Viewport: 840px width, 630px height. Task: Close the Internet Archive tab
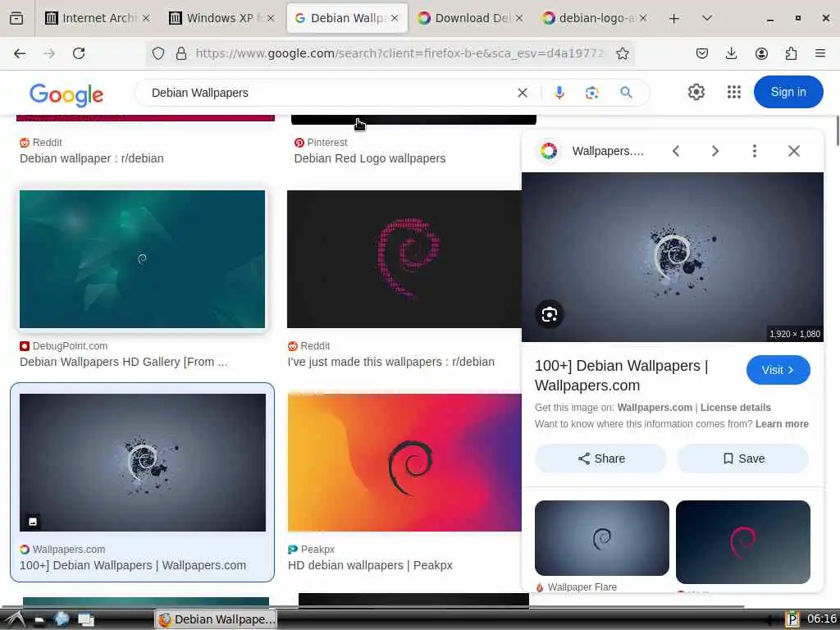click(x=146, y=18)
